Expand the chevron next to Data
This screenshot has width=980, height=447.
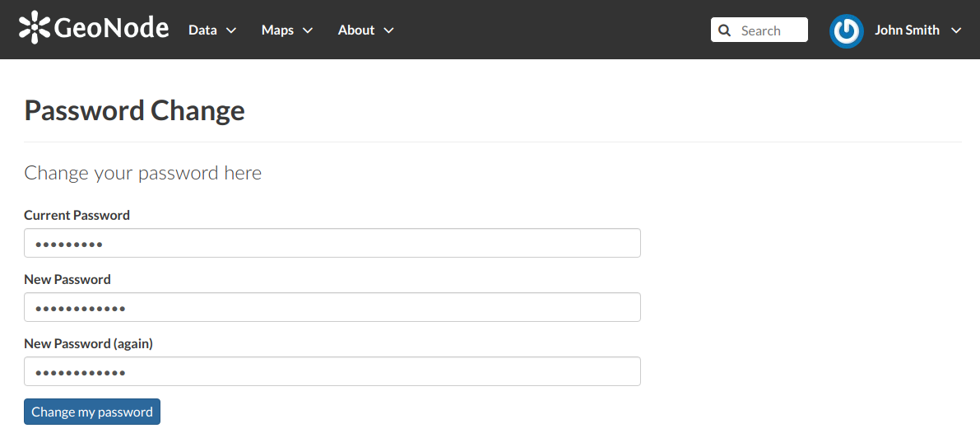(231, 30)
